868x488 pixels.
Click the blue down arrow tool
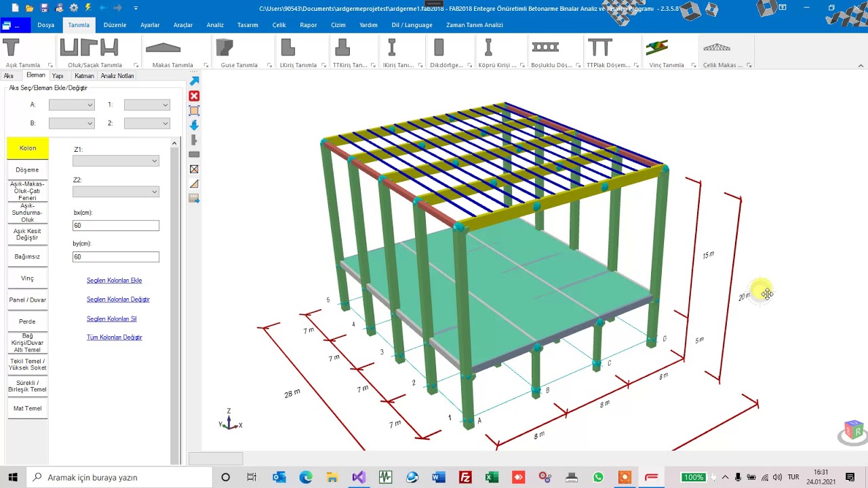tap(194, 125)
